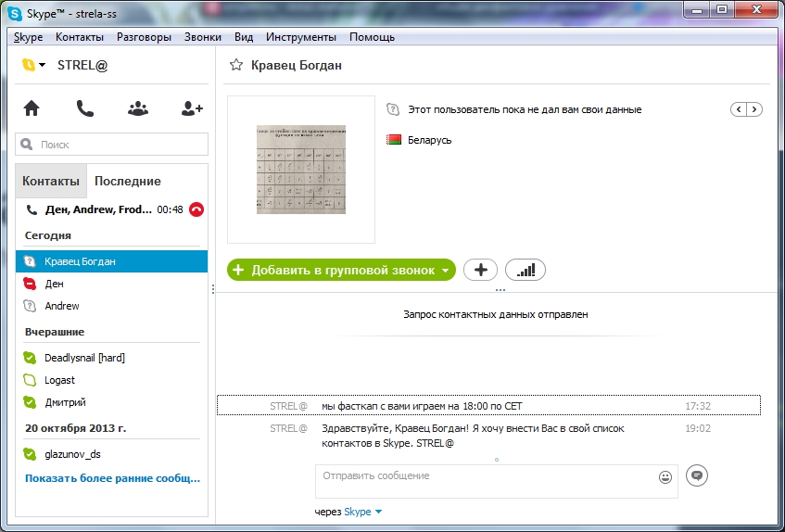Open own status dropdown next to STREL@
Image resolution: width=785 pixels, height=532 pixels.
pyautogui.click(x=33, y=65)
